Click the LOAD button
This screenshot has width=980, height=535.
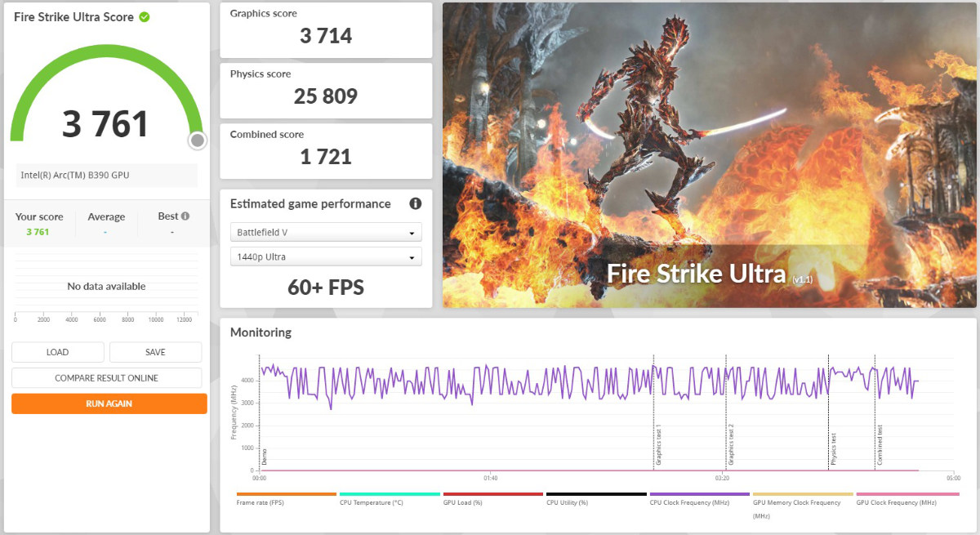[58, 352]
